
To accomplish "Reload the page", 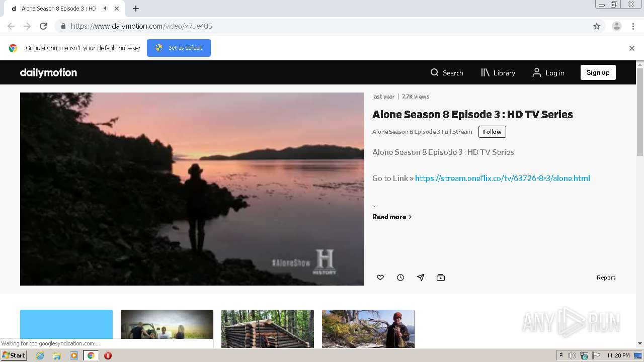I will click(43, 26).
